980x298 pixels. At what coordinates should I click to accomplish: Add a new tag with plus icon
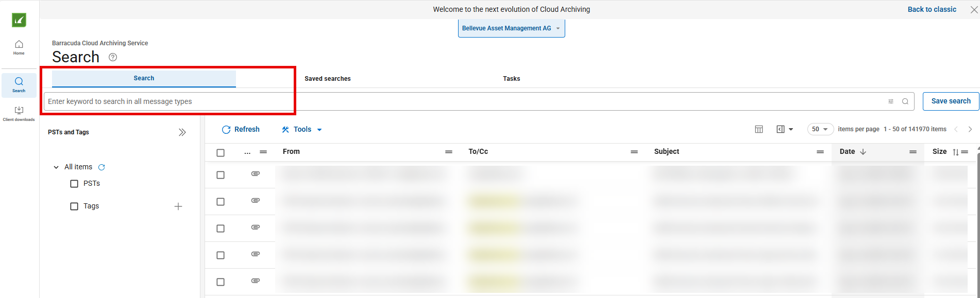pos(178,206)
